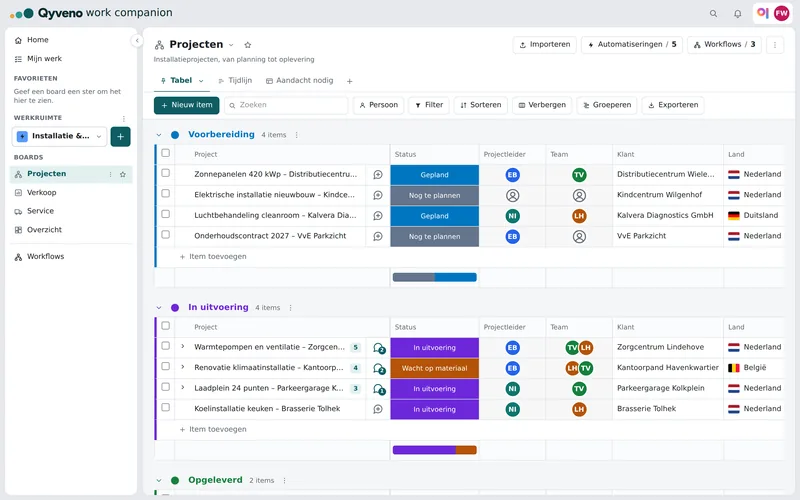Select all items in Voorbereiding header checkbox

[165, 153]
